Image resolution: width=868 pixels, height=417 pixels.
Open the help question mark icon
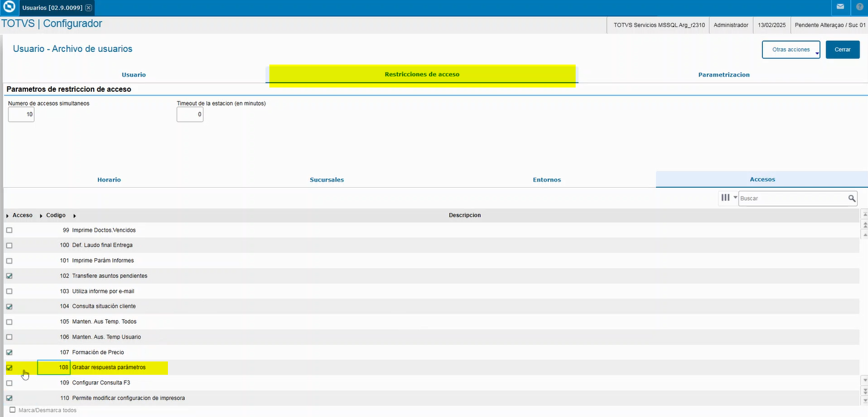pyautogui.click(x=860, y=7)
